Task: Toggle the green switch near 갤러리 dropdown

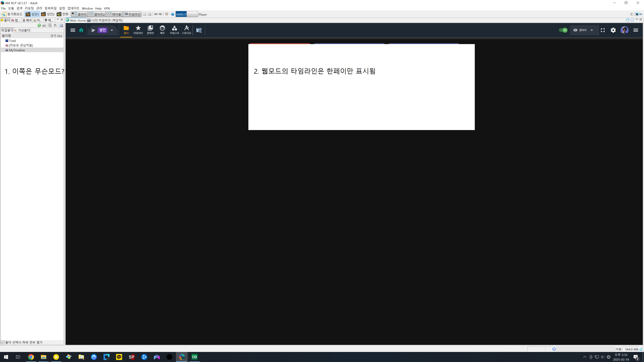Action: [x=563, y=30]
